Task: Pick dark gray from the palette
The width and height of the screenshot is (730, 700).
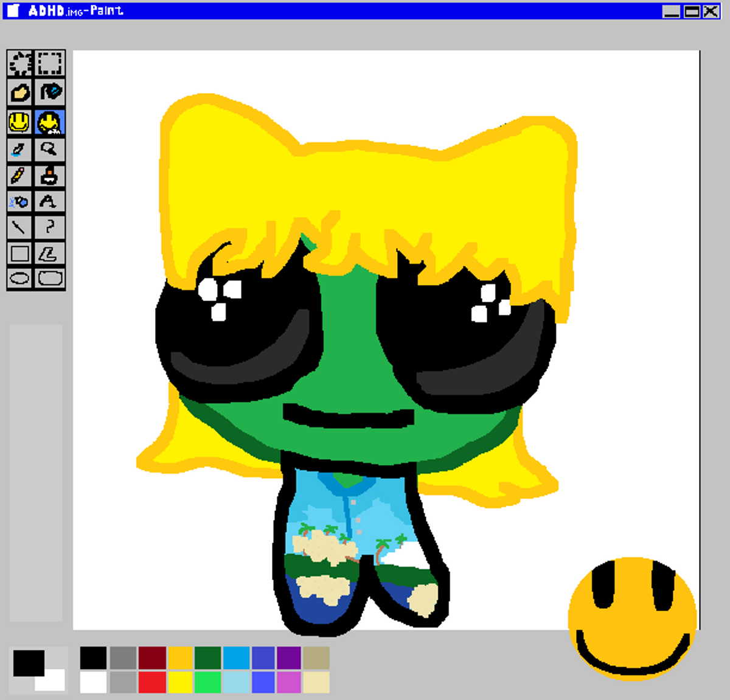Action: click(x=123, y=658)
